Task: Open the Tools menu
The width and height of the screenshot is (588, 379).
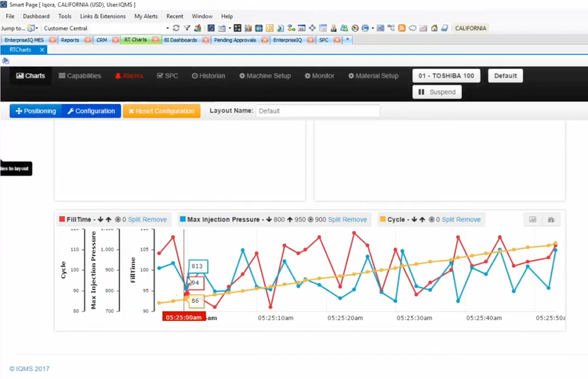Action: (64, 16)
